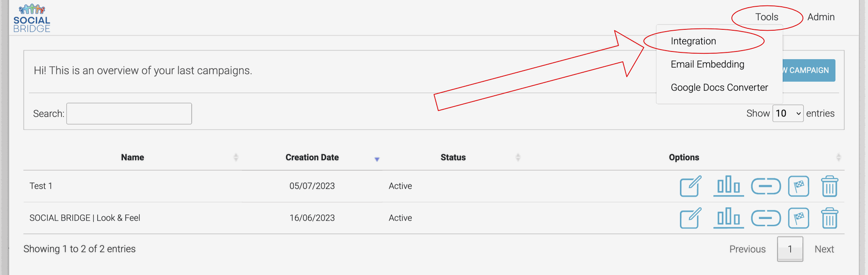
Task: Click link icon for SOCIAL BRIDGE Look & Feel
Action: (766, 218)
